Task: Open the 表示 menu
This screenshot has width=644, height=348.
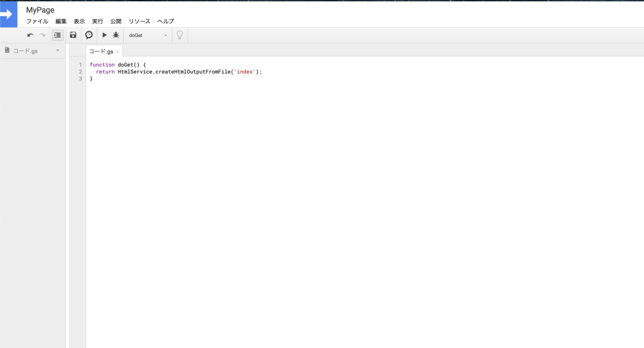Action: (x=79, y=21)
